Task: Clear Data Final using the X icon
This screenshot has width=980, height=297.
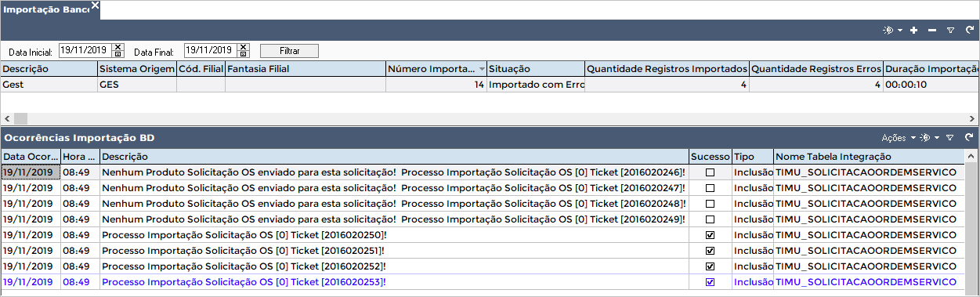Action: 244,47
